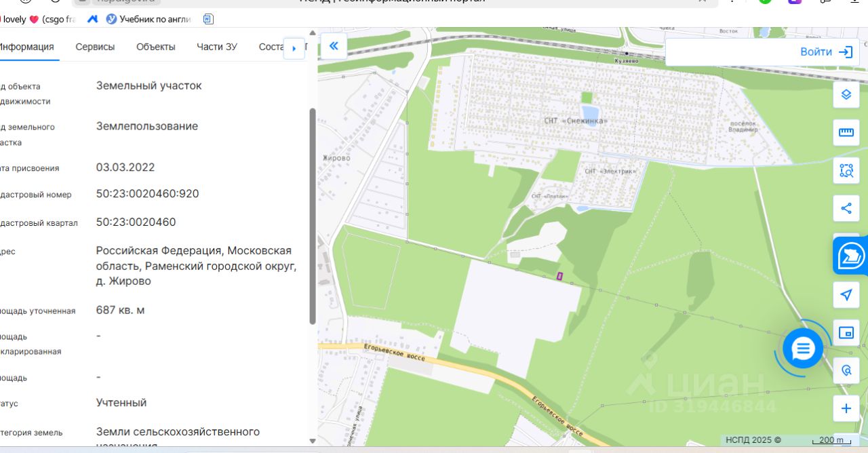Open the Объекты tab
Viewport: 868px width, 453px height.
coord(155,47)
